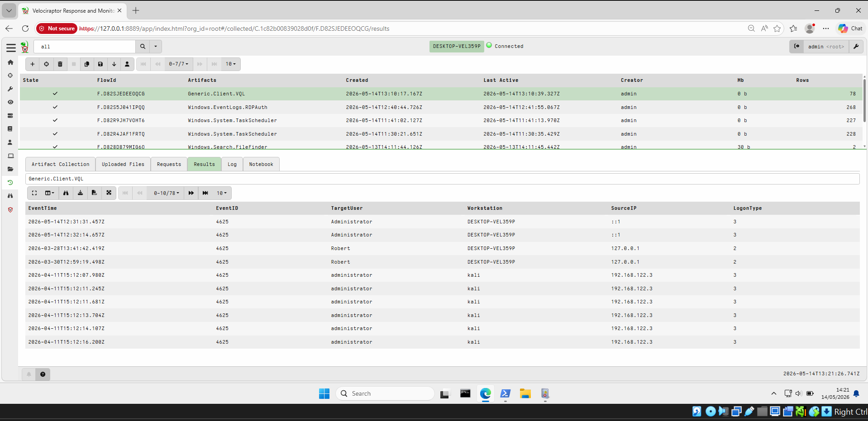Image resolution: width=868 pixels, height=421 pixels.
Task: Open Notebooks book icon in sidebar
Action: tap(10, 129)
